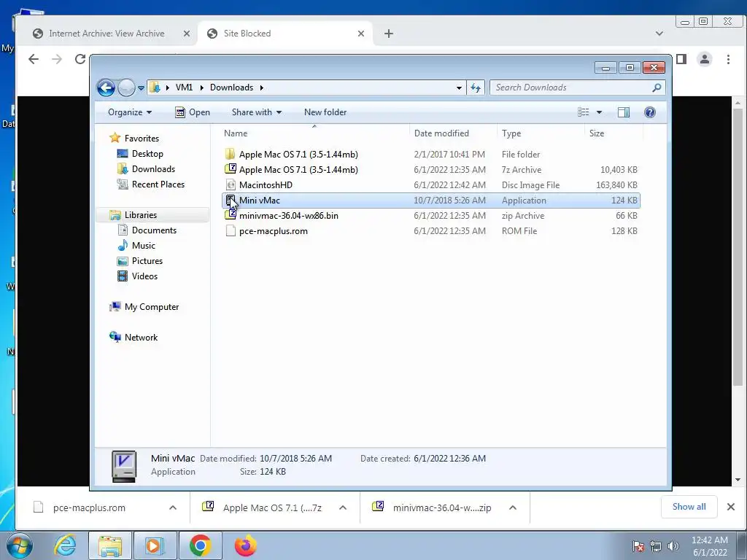Open Chrome tab search chevron
This screenshot has height=560, width=747.
pyautogui.click(x=659, y=34)
